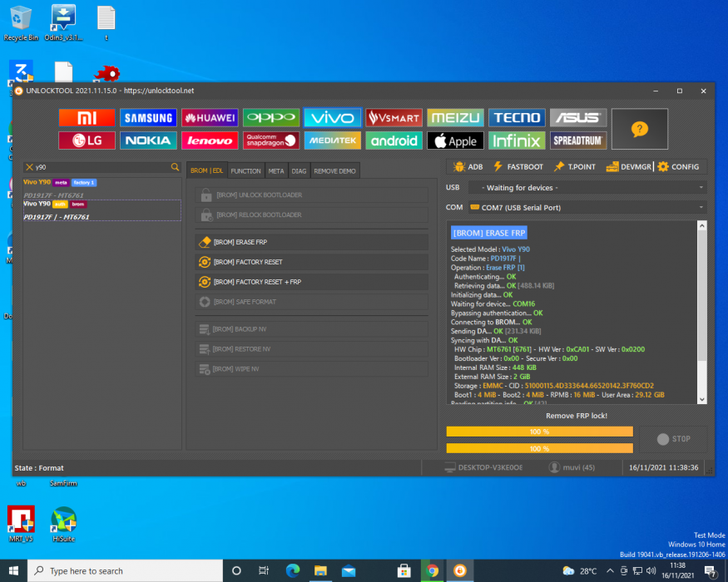Click [BROM] WIPE NV

tap(311, 369)
